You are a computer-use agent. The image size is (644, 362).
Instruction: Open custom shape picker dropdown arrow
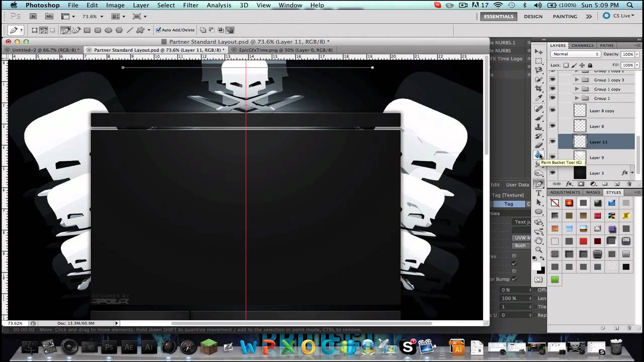coord(149,30)
